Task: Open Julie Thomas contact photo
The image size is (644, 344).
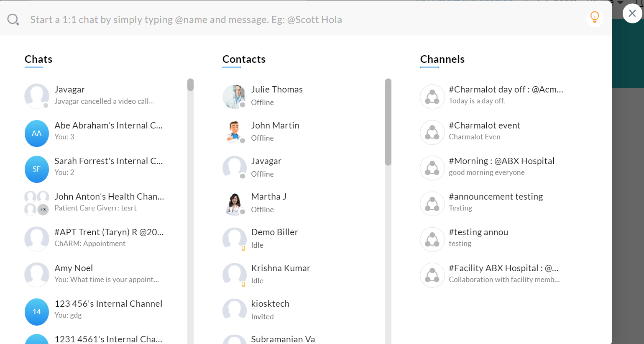Action: tap(234, 96)
